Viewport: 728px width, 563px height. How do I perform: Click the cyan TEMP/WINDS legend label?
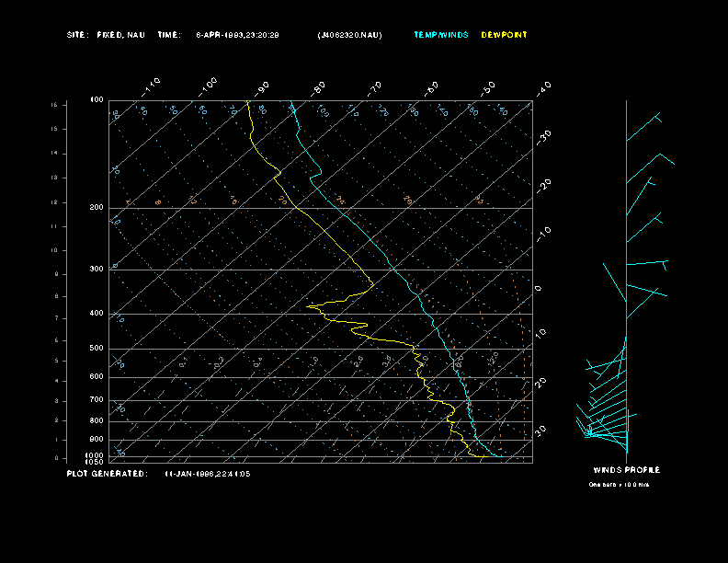pyautogui.click(x=440, y=35)
